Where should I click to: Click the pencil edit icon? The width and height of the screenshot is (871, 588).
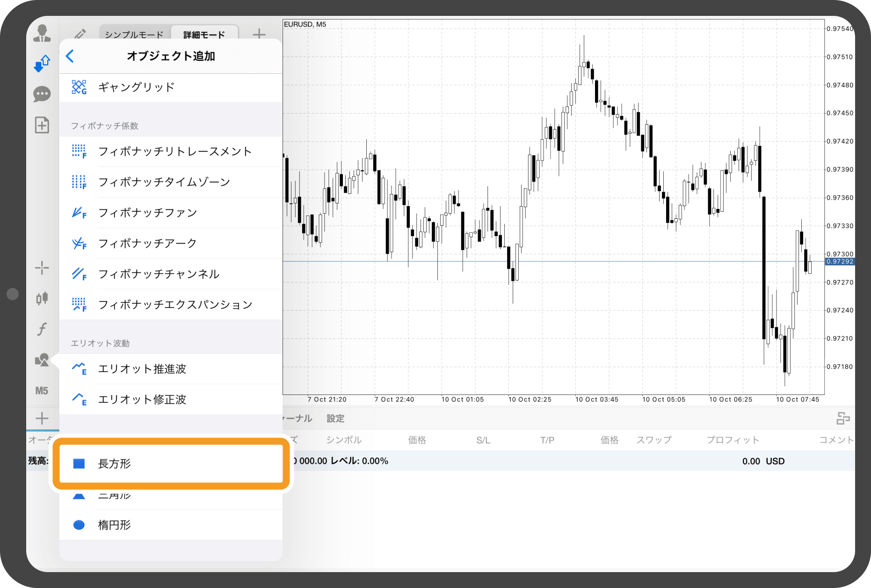coord(80,34)
